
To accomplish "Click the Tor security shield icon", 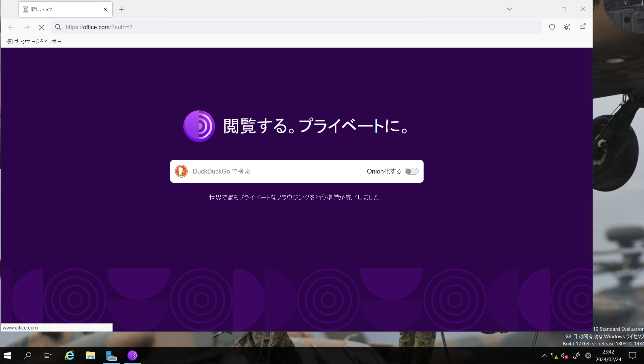I will [552, 27].
